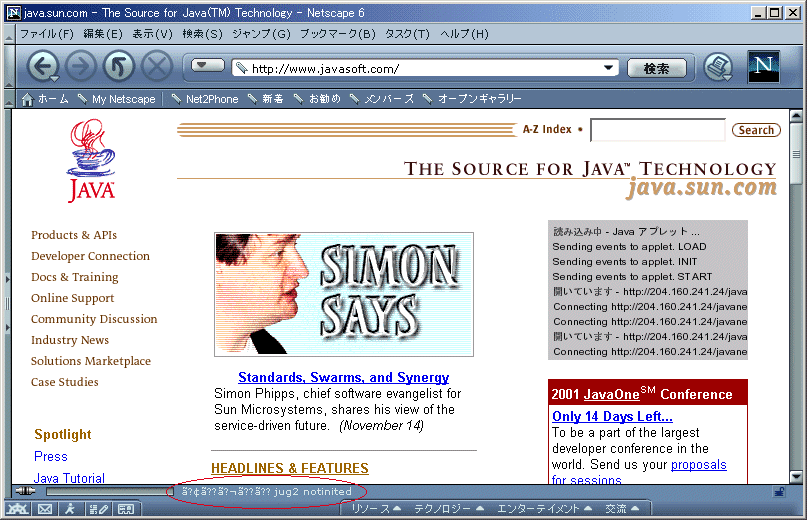
Task: Open the Online Support nav link
Action: click(73, 299)
